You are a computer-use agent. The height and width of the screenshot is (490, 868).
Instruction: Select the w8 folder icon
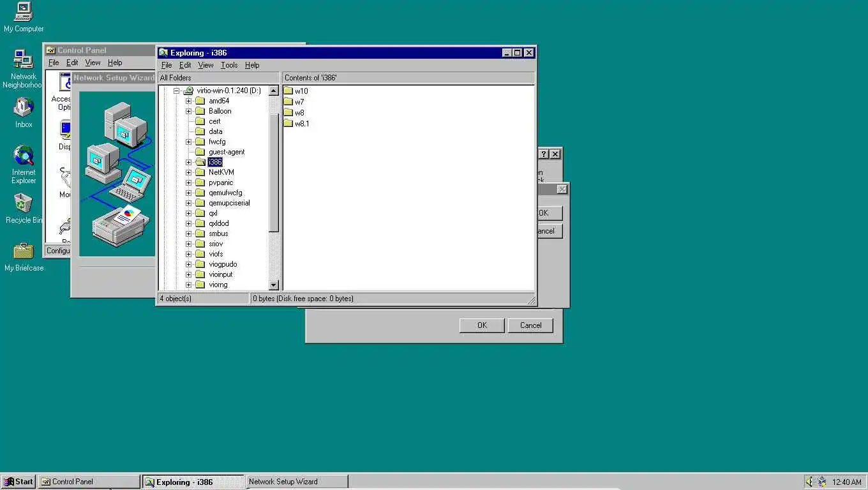[288, 112]
